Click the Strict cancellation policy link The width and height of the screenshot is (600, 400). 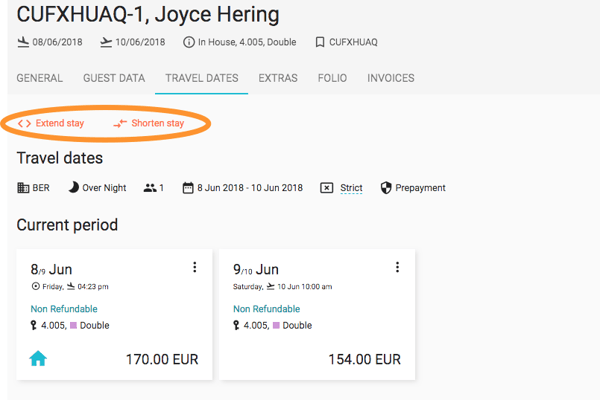click(351, 188)
